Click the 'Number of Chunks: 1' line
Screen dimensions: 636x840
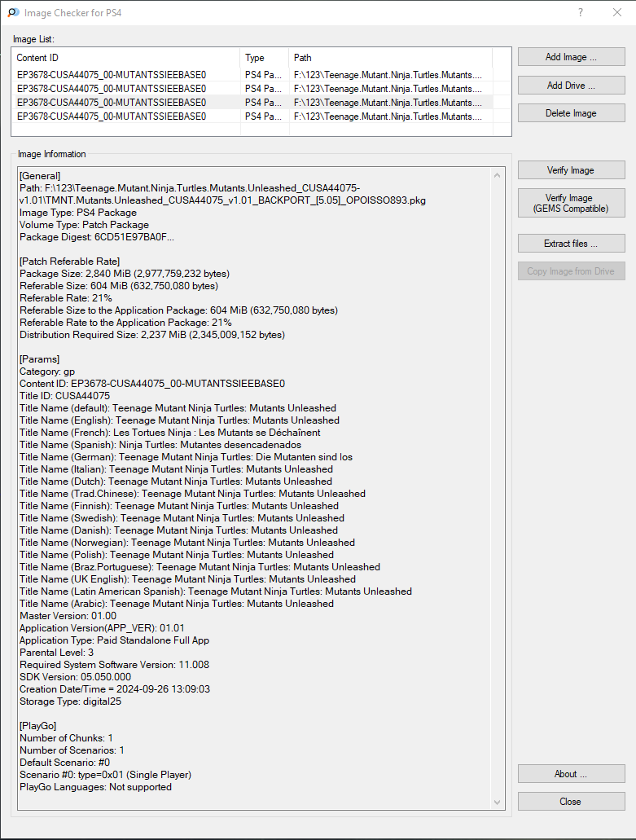click(67, 737)
